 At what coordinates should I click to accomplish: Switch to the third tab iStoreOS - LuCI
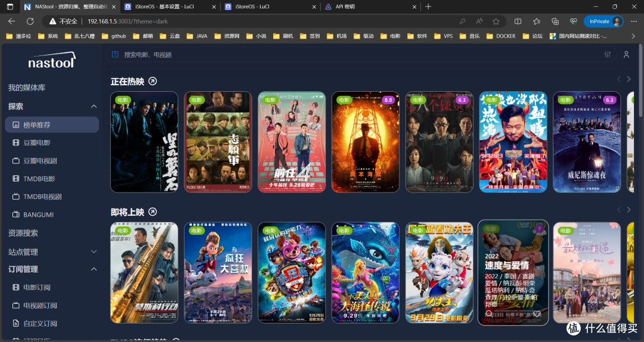click(x=270, y=7)
